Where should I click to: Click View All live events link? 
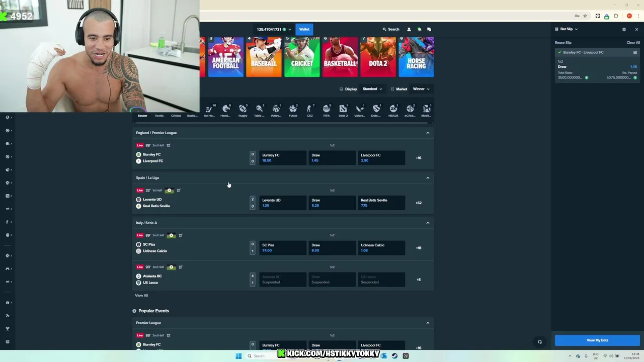click(141, 296)
